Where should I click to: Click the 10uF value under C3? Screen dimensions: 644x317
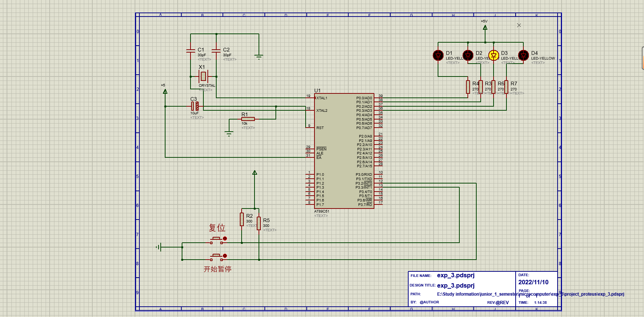click(x=195, y=113)
